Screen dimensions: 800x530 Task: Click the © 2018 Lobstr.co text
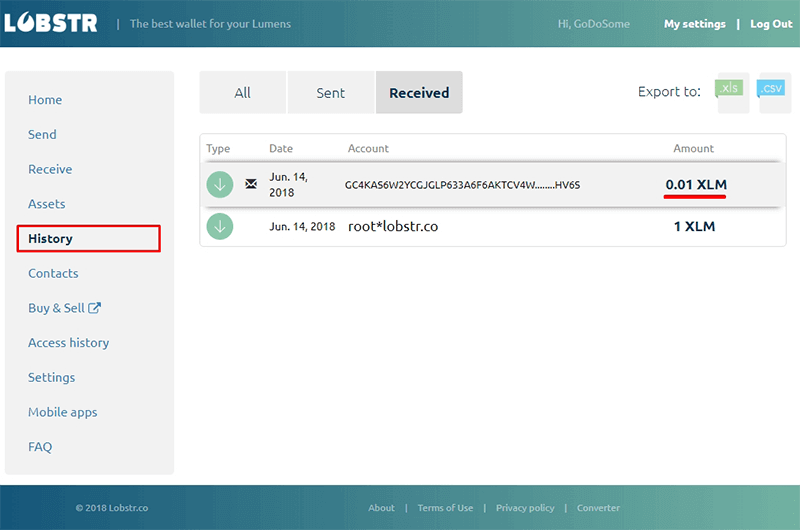(112, 508)
